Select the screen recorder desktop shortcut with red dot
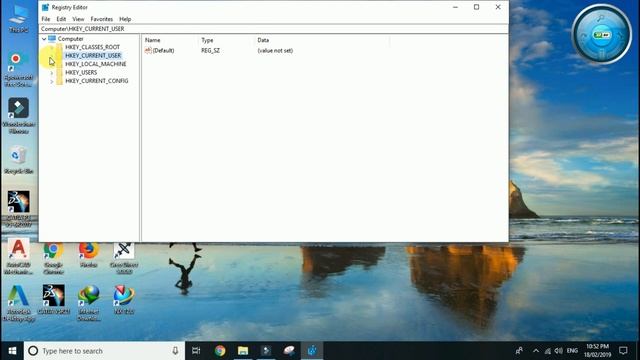Image resolution: width=640 pixels, height=360 pixels. pos(19,69)
